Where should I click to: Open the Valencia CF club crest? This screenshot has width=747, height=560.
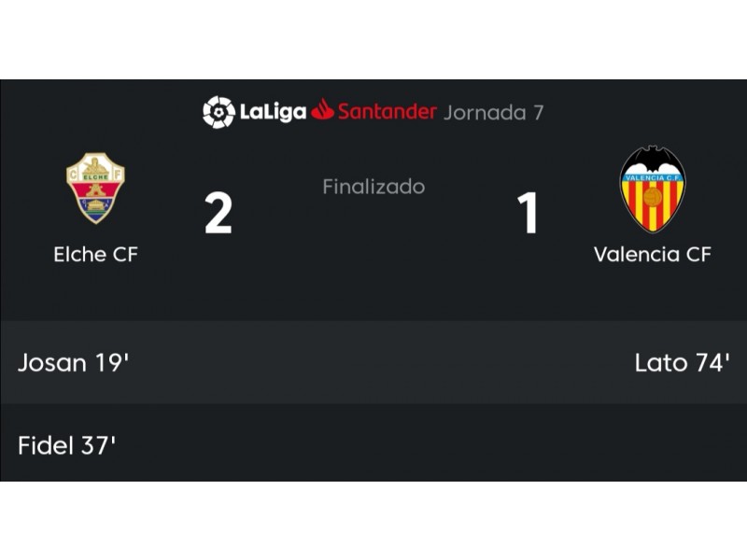coord(652,189)
